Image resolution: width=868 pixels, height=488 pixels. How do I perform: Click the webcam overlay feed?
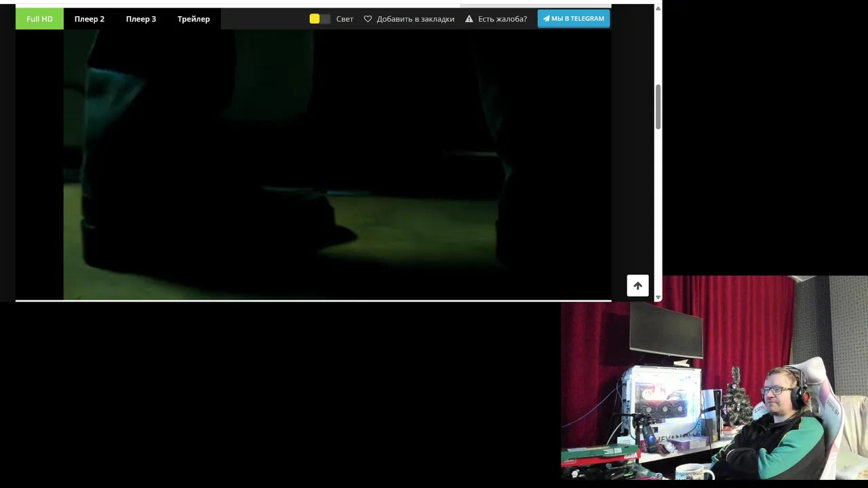714,378
